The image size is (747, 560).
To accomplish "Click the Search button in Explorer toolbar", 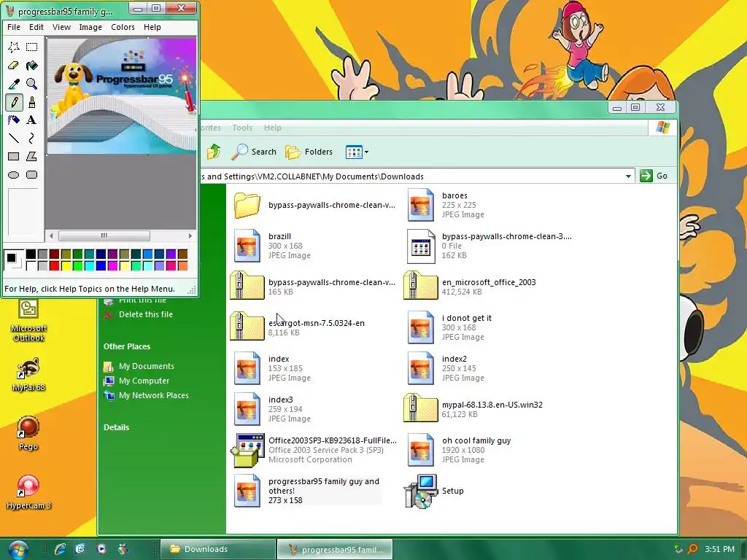I will (x=254, y=152).
